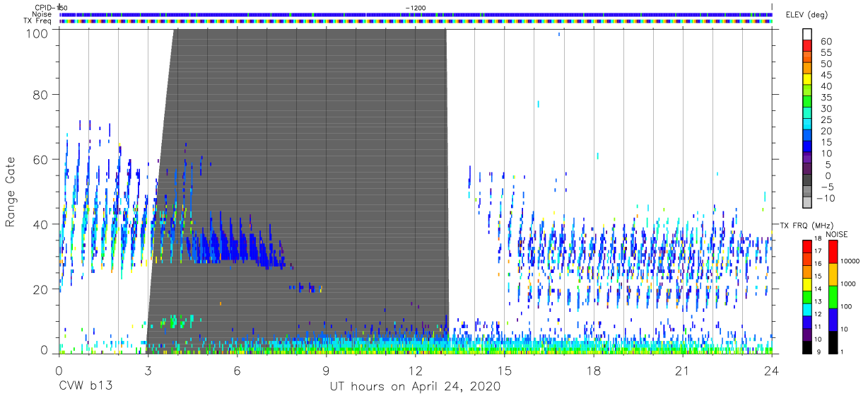Click the '40' tick on Range Gate axis
The height and width of the screenshot is (401, 868).
41,224
